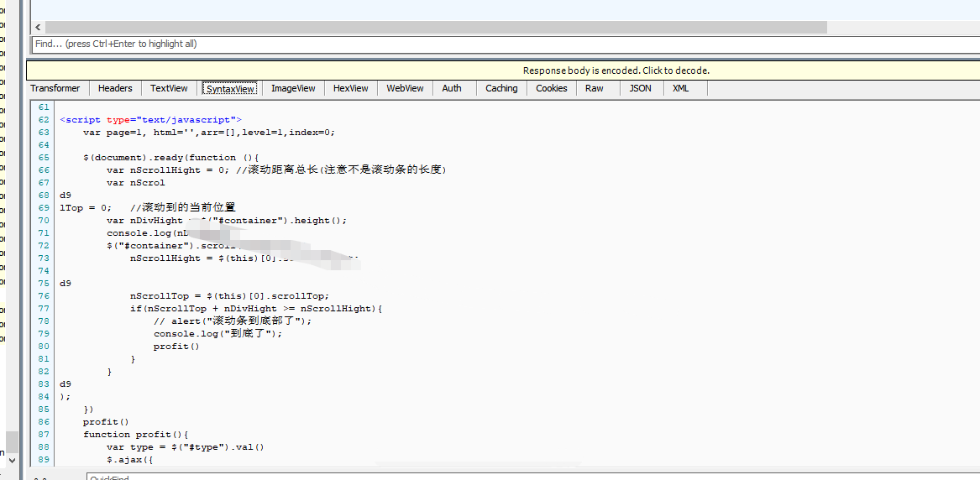Viewport: 980px width, 480px height.
Task: Click the 'var nScrollHight = 0' line
Action: [x=277, y=170]
